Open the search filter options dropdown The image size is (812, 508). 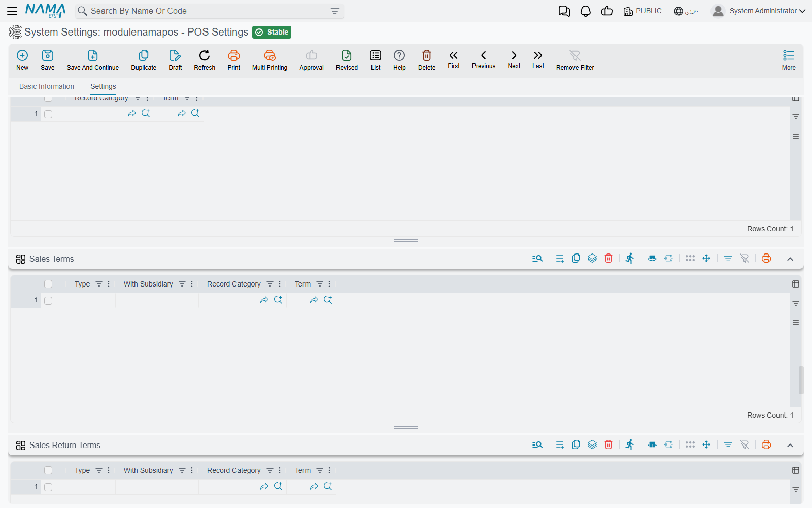[x=335, y=11]
